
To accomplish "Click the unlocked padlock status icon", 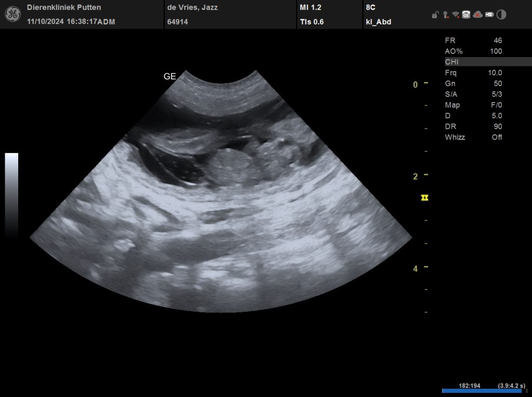I will click(434, 15).
